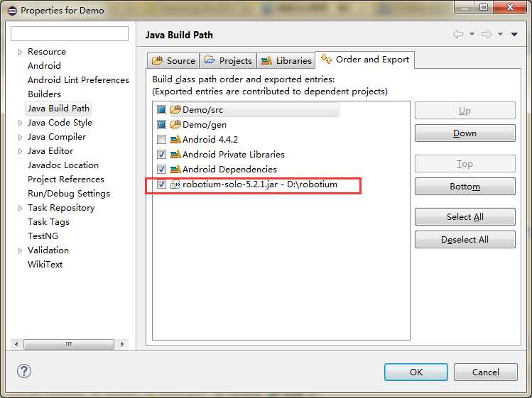Select robotium-solo-5.2.1.jar - D:\robotium entry
This screenshot has width=532, height=398.
(260, 184)
